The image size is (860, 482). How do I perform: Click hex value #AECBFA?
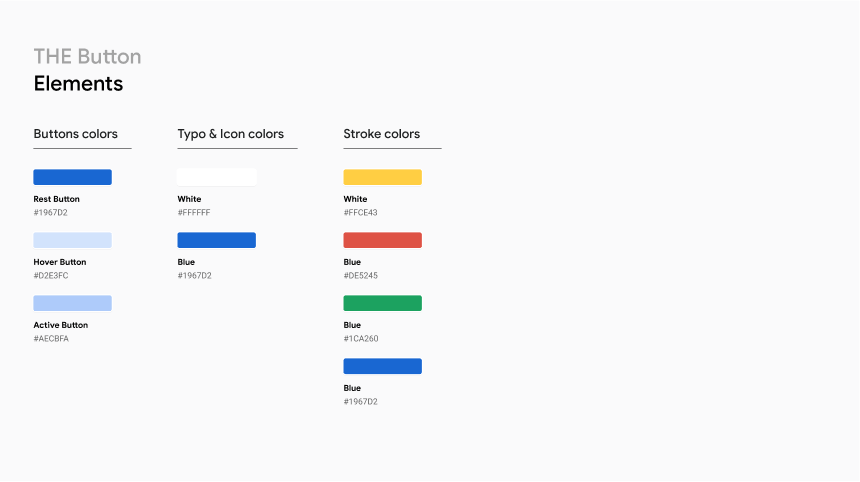(x=51, y=339)
